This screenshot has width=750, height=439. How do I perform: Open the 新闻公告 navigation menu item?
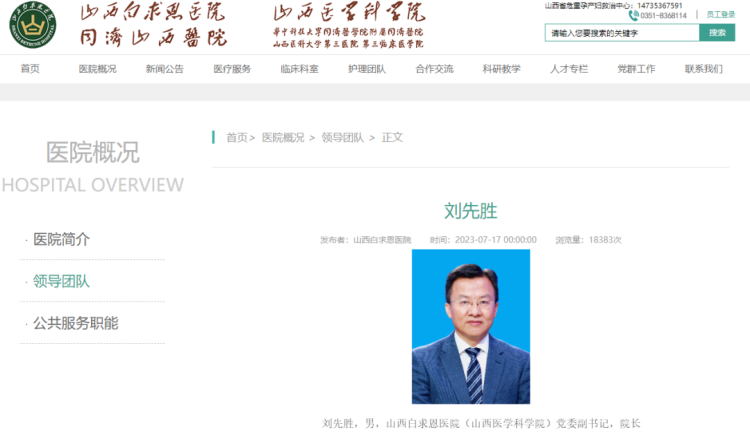165,69
